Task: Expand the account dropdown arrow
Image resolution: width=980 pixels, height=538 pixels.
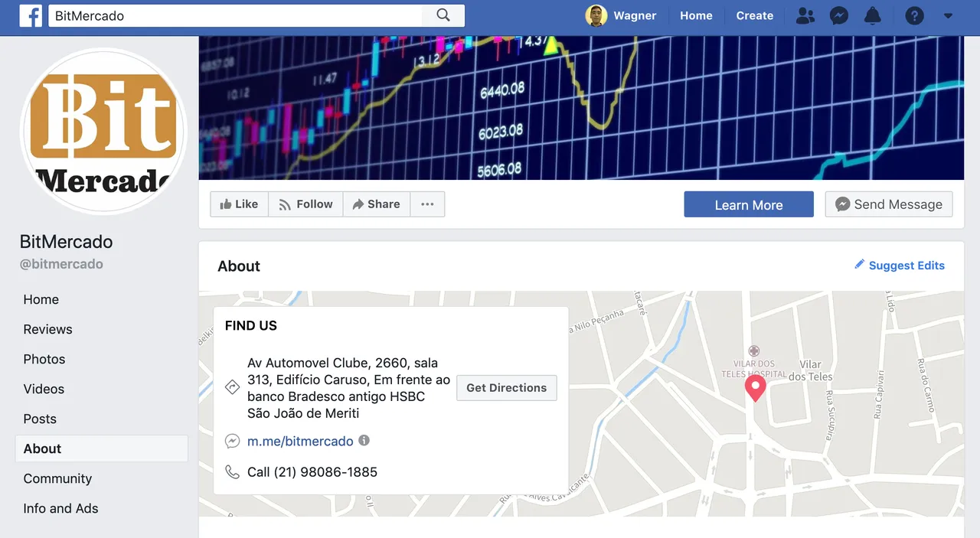Action: tap(948, 15)
